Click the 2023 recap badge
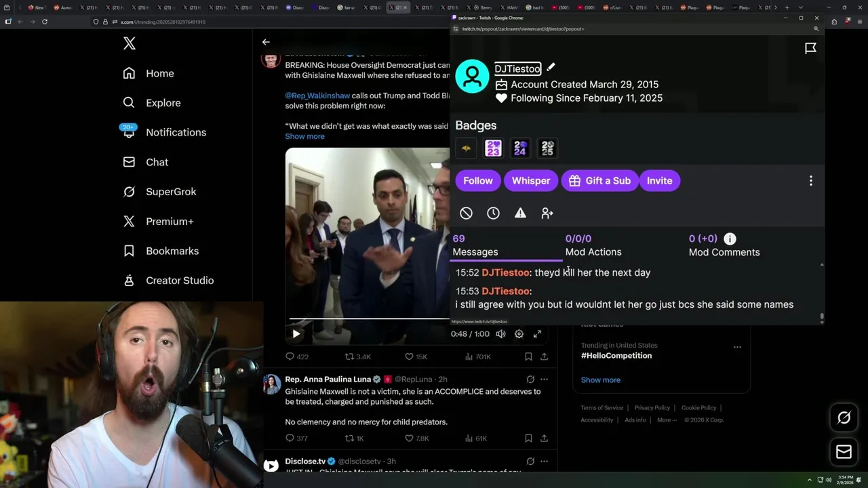868x488 pixels. (x=494, y=148)
